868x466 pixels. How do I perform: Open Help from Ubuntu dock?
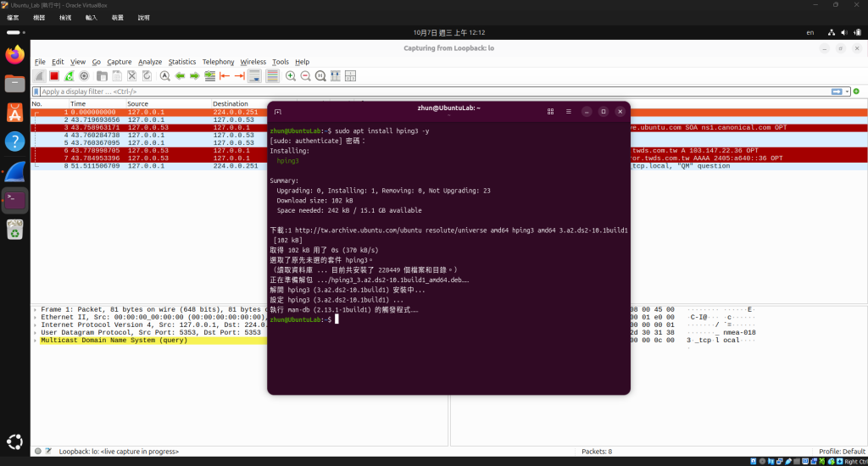tap(15, 141)
